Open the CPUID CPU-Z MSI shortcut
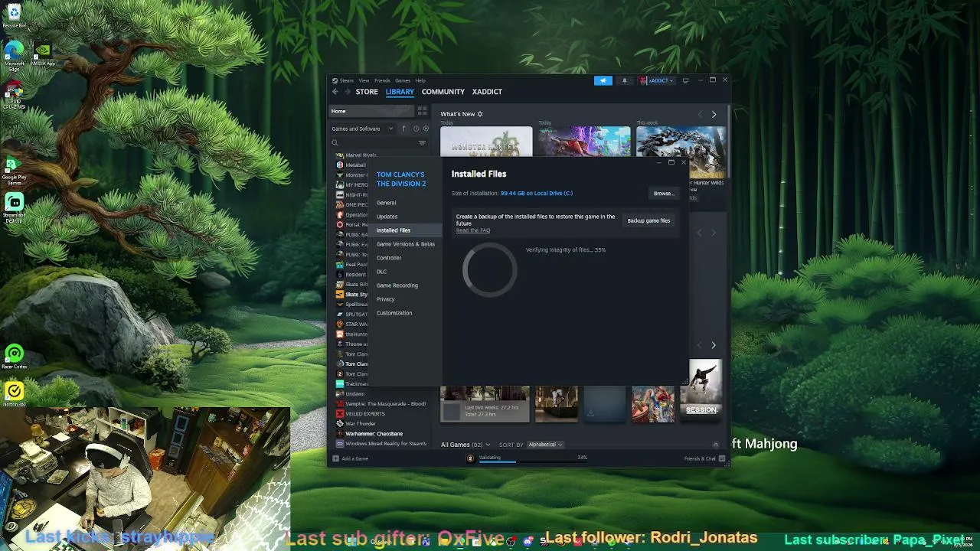The image size is (980, 551). pos(14,93)
